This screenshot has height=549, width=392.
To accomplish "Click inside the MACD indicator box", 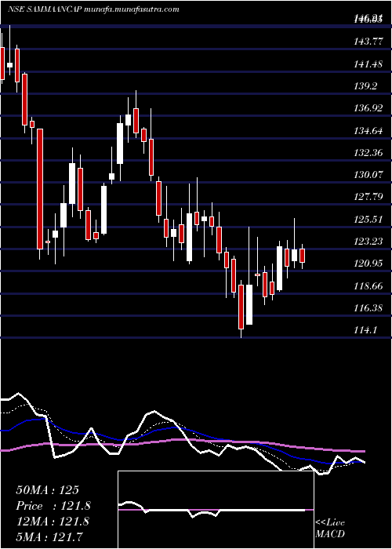I will click(216, 510).
